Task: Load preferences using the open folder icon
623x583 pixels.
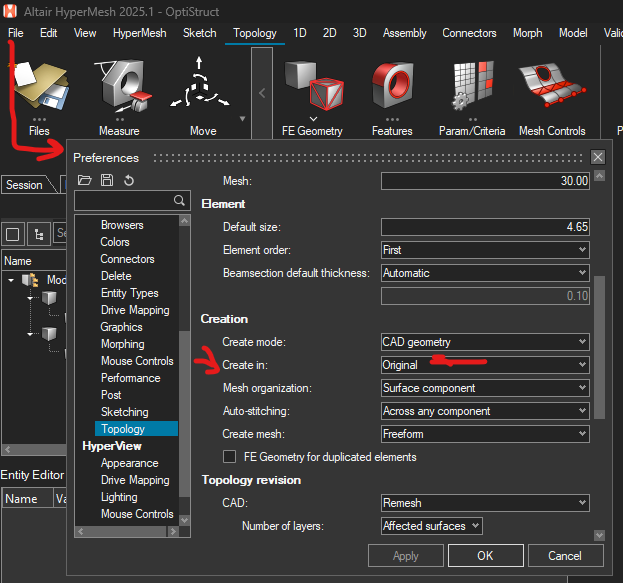Action: (x=84, y=180)
